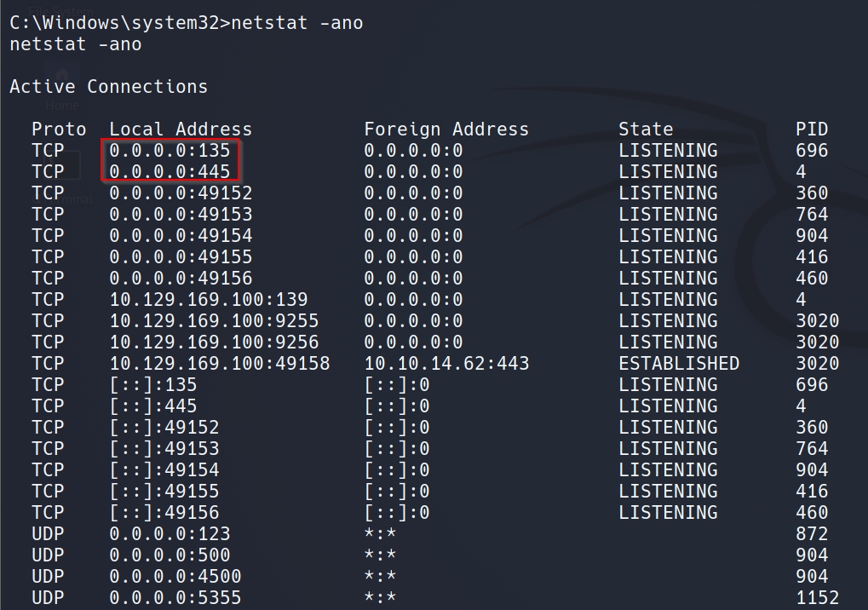This screenshot has width=868, height=610.
Task: Click local address 10.129.169.100:139
Action: (x=209, y=300)
